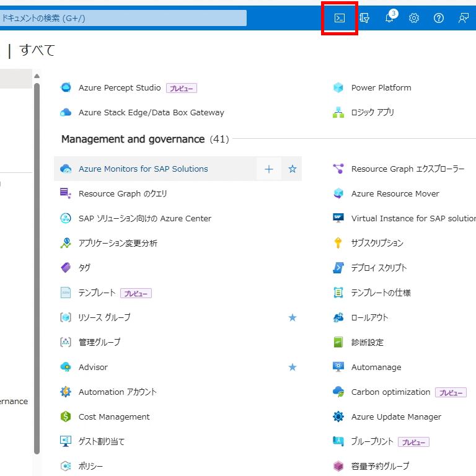
Task: Click the テンプレートの仕様 icon
Action: [x=338, y=293]
